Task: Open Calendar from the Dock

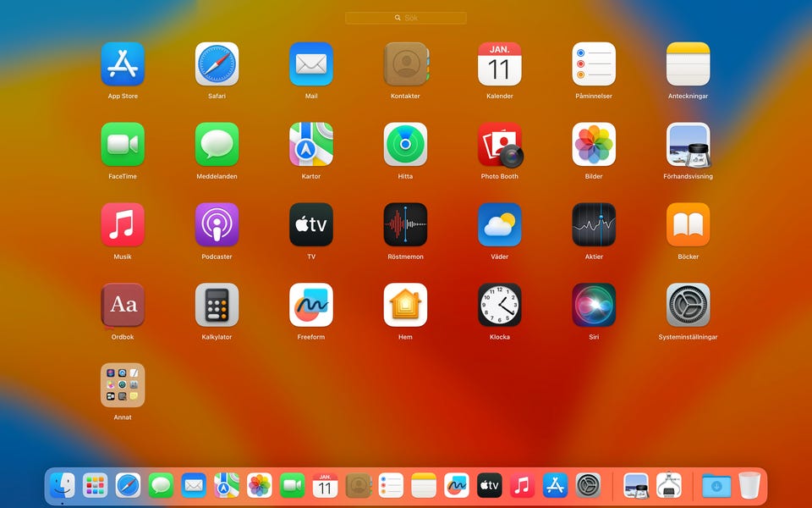Action: point(325,486)
